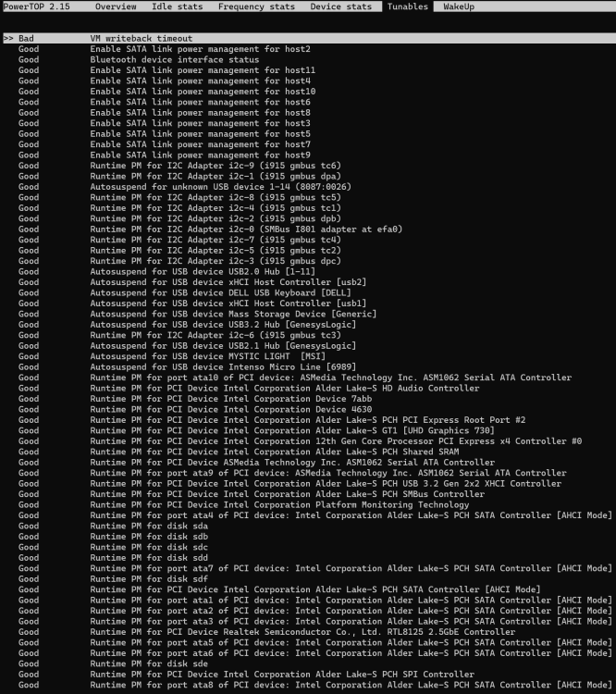Select Runtime PM for SMBus I801 adapter

tap(210, 229)
